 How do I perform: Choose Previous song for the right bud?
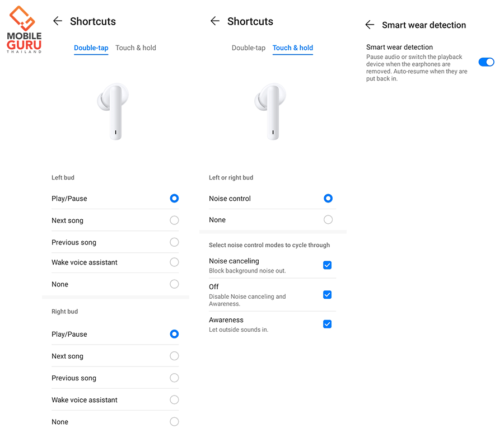click(x=174, y=378)
